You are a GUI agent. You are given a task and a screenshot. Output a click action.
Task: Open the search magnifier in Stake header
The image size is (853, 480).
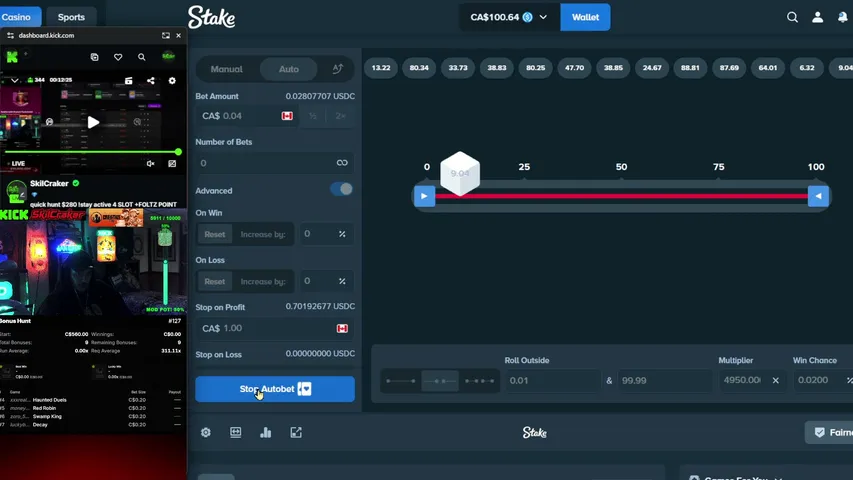[x=792, y=17]
